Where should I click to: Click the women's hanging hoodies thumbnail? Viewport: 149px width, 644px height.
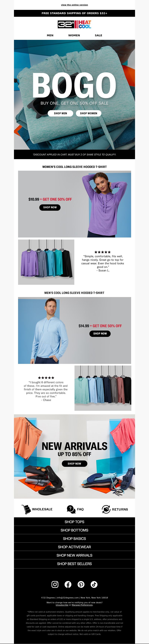pos(46,262)
